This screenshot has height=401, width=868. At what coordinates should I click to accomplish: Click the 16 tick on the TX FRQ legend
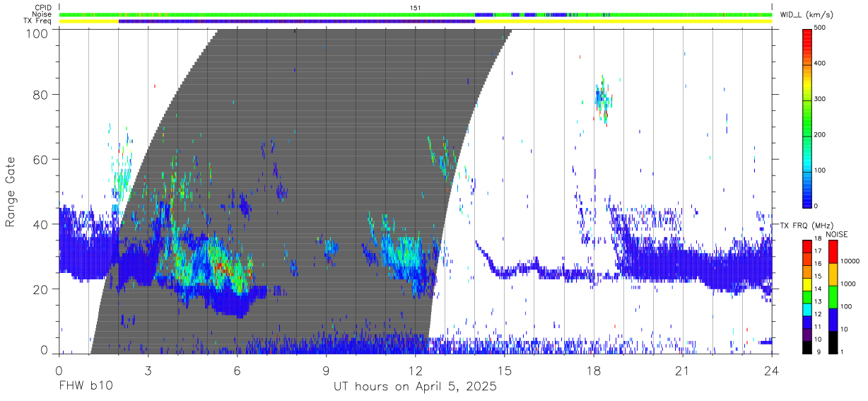click(x=818, y=264)
